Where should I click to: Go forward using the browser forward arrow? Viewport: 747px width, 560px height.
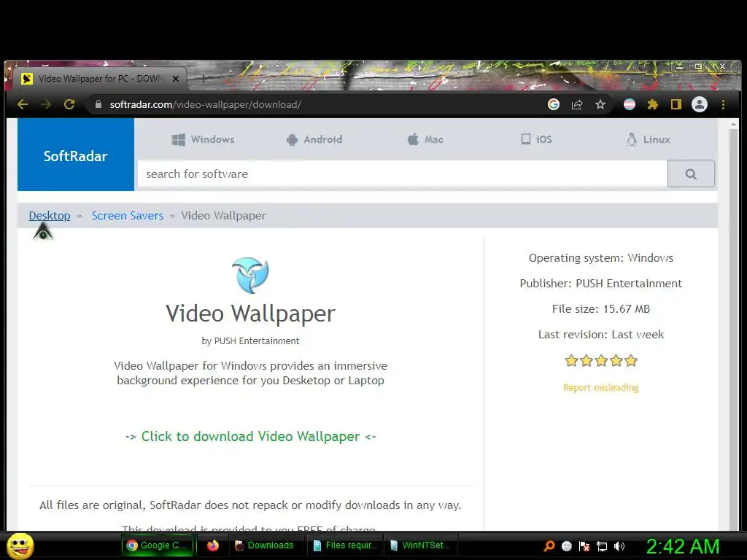[46, 104]
